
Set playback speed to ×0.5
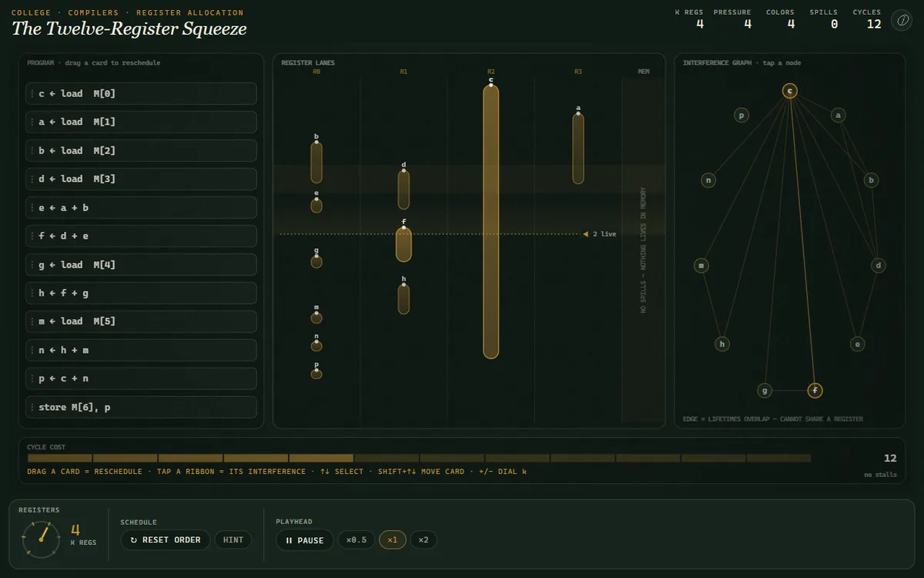357,540
